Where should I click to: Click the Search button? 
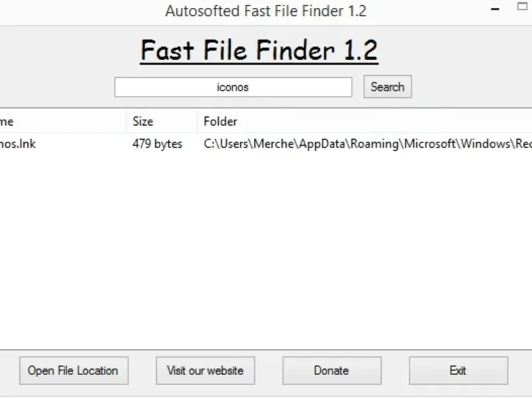click(x=388, y=86)
